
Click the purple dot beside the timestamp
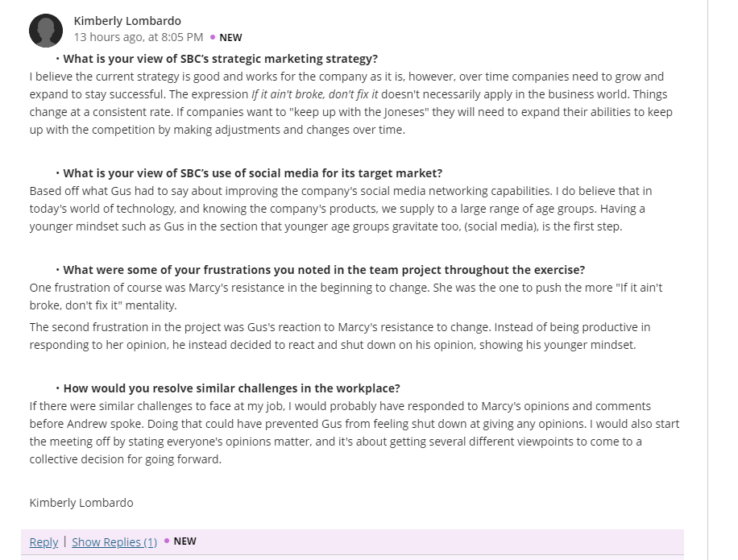tap(213, 37)
